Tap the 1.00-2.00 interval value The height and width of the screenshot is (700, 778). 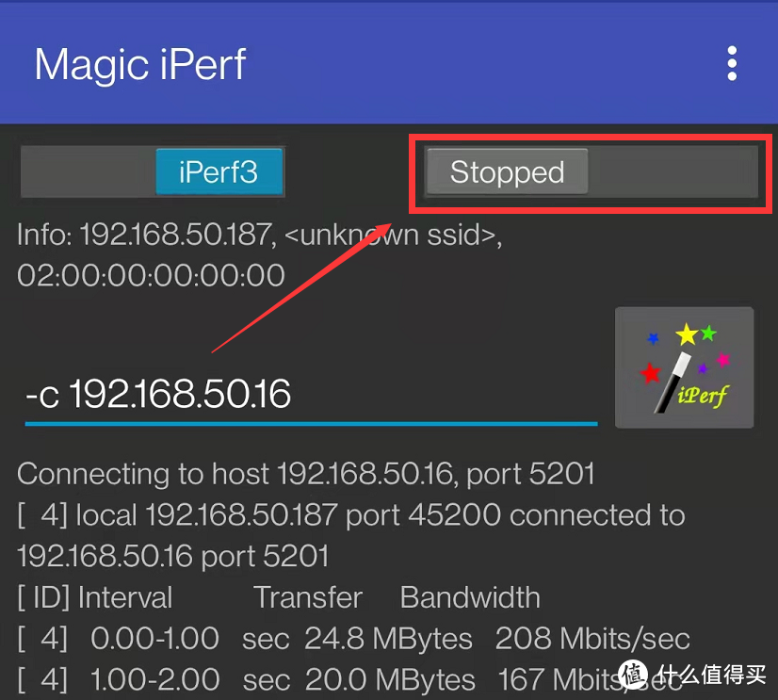tap(154, 679)
